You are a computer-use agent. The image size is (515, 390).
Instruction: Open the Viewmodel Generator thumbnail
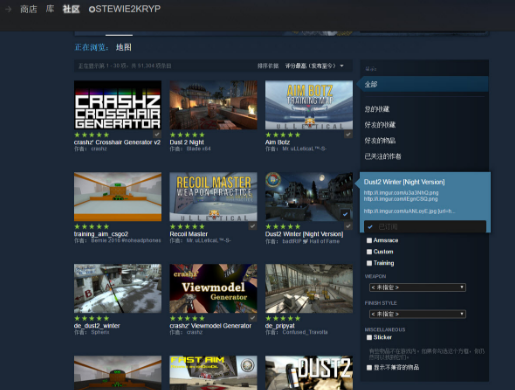pos(213,289)
